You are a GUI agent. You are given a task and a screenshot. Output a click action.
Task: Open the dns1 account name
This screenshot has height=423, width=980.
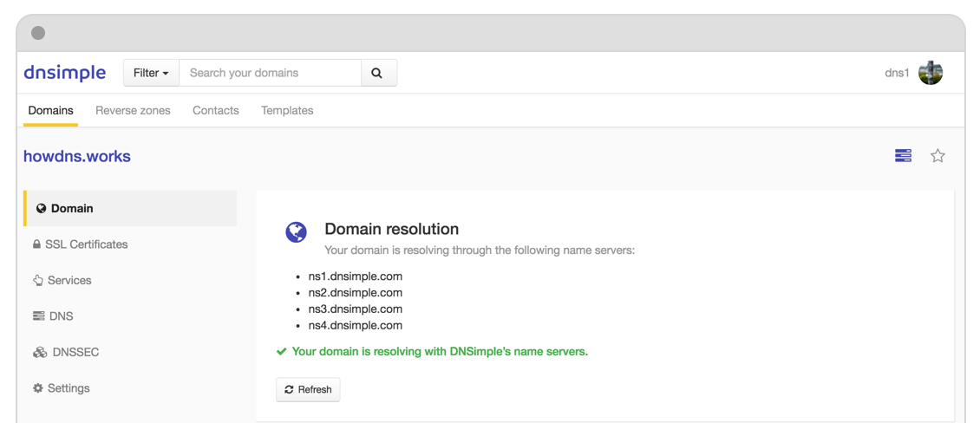(897, 73)
